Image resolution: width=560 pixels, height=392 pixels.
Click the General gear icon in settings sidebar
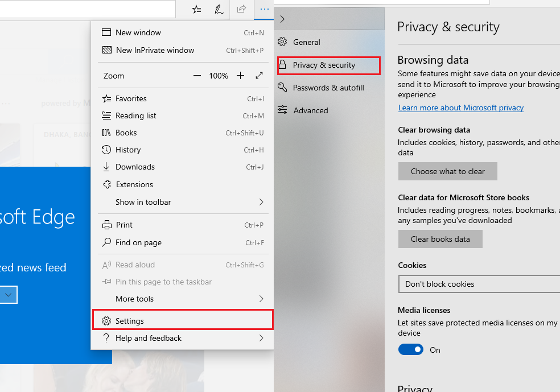[282, 42]
